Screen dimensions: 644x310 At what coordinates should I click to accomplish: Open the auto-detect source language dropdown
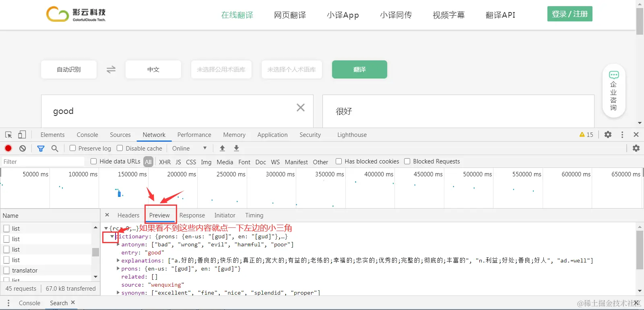[69, 70]
